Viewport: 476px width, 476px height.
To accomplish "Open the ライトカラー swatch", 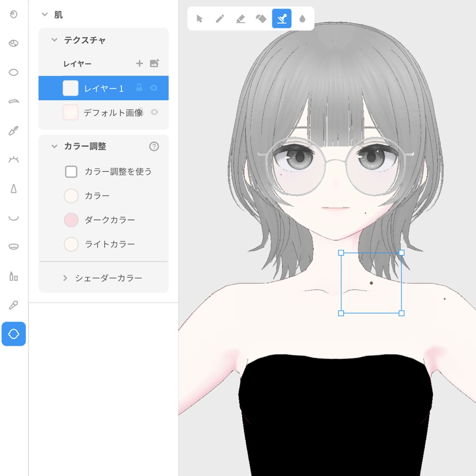I will pos(71,245).
